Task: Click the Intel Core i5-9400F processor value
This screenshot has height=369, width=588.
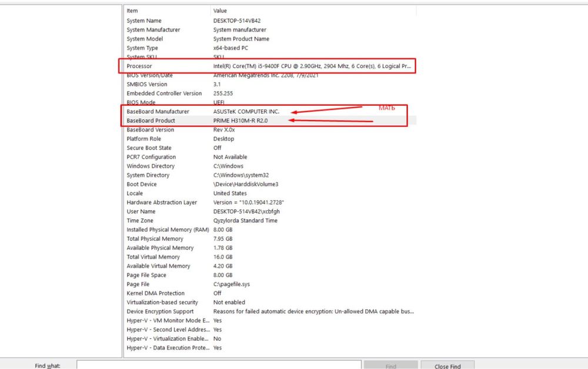Action: (312, 66)
